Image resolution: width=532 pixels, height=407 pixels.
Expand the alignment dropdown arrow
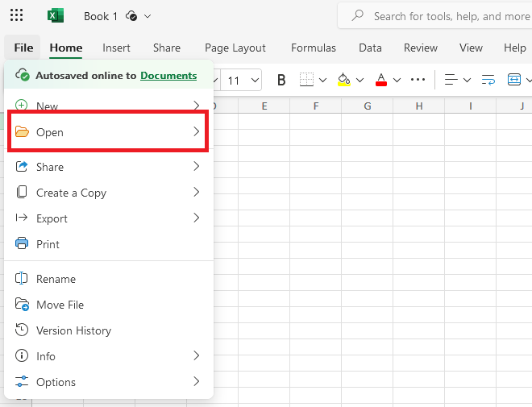pyautogui.click(x=467, y=81)
